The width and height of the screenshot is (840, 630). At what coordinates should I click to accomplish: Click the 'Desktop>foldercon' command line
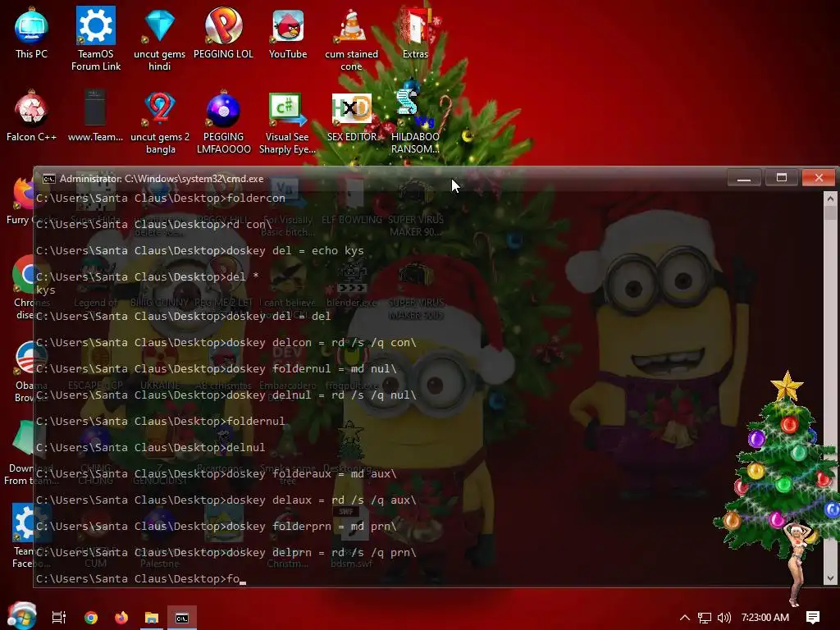tap(161, 199)
